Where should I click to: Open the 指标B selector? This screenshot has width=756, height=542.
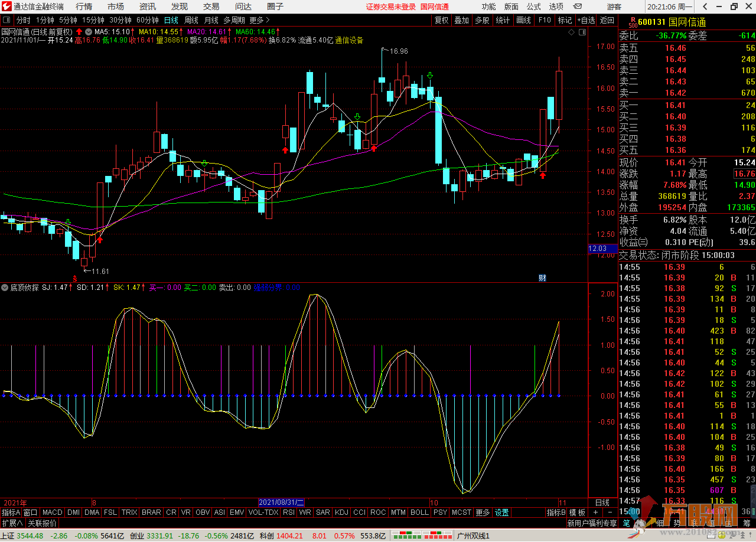[x=555, y=512]
